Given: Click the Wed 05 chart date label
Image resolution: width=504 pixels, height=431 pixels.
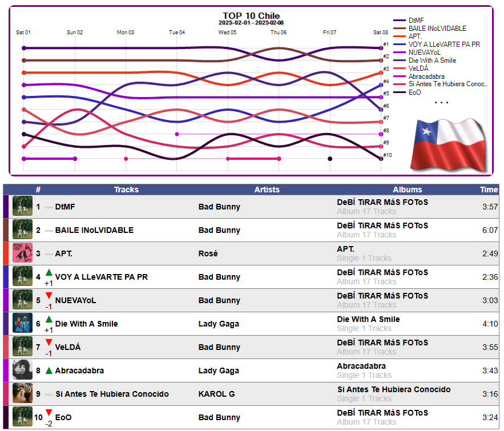Looking at the screenshot, I should coord(227,33).
